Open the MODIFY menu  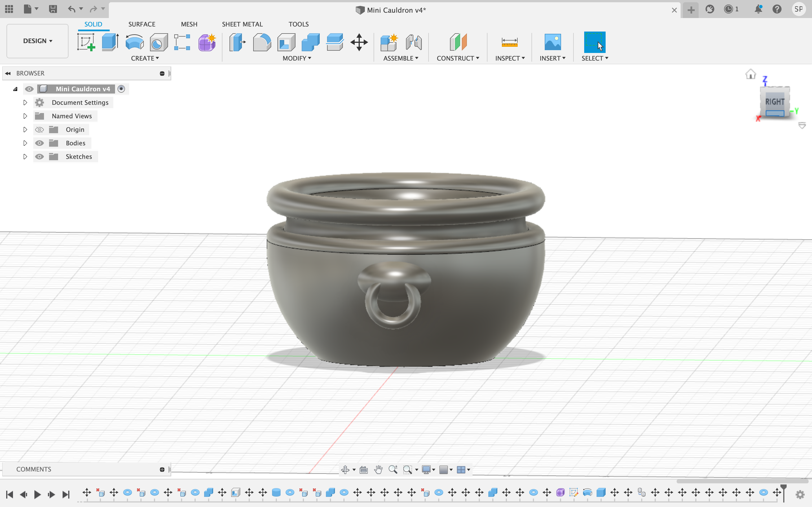297,58
